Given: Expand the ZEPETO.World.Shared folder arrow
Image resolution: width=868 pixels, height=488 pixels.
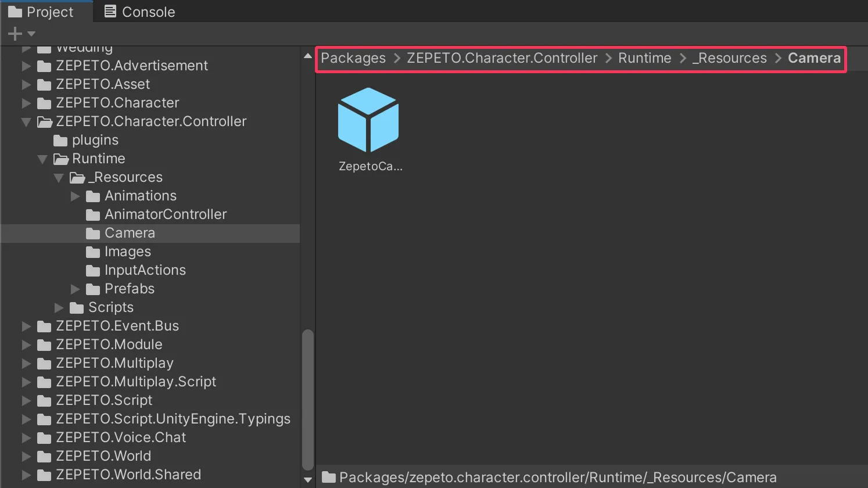Looking at the screenshot, I should pyautogui.click(x=26, y=475).
